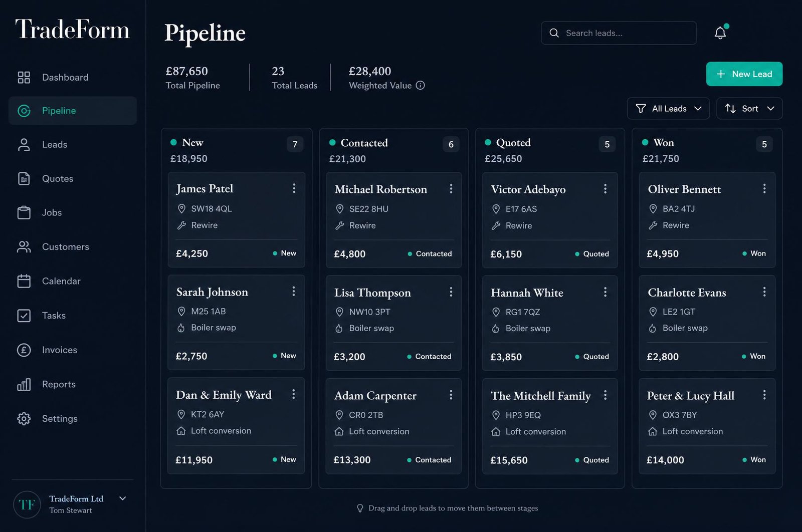Expand the TradeForm Ltd account switcher
802x532 pixels.
click(122, 498)
